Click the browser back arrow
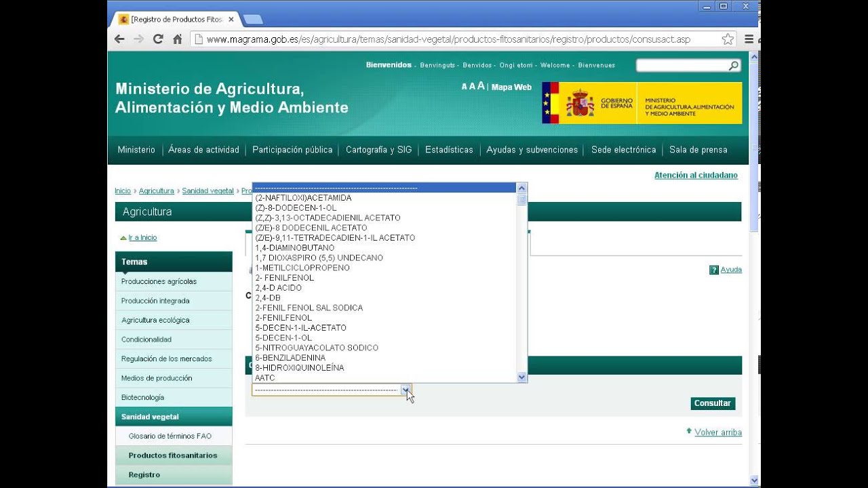 click(119, 39)
